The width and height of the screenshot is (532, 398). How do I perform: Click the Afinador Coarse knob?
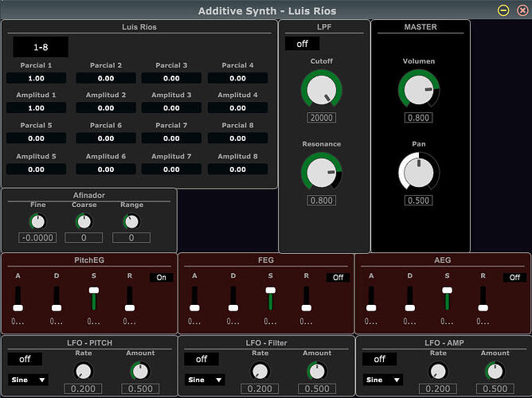tap(84, 222)
